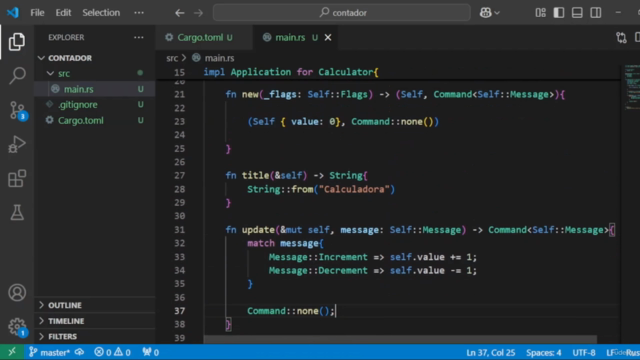Viewport: 640px width, 360px height.
Task: Open the Copilot chat icon
Action: click(x=485, y=13)
